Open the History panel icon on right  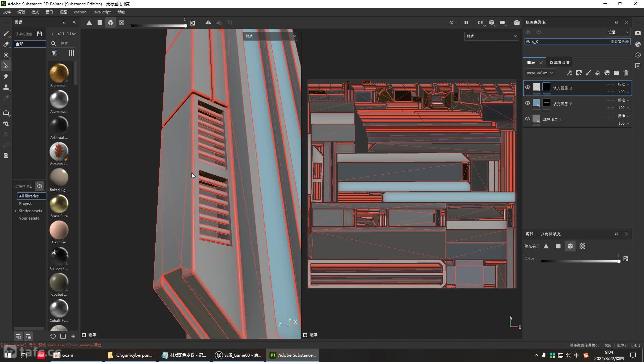(x=638, y=55)
